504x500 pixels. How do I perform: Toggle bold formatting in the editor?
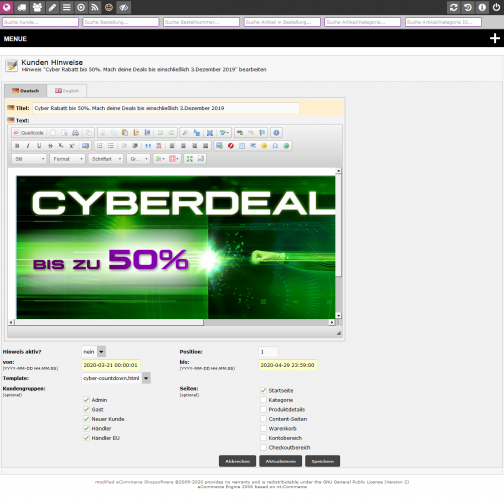click(17, 146)
